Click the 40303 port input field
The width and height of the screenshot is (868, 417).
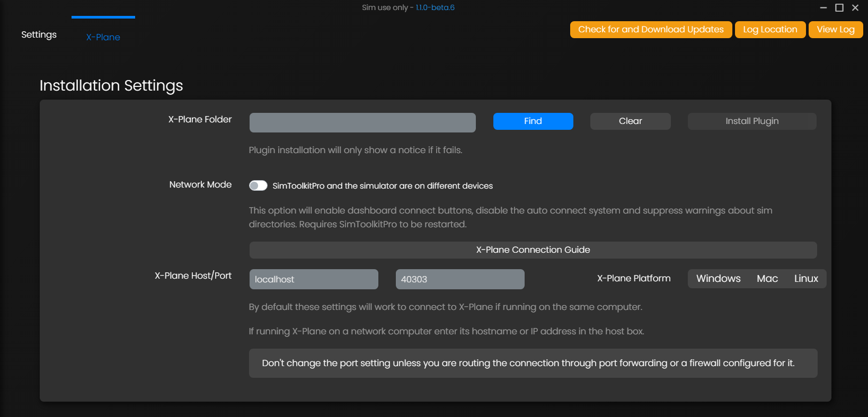459,279
